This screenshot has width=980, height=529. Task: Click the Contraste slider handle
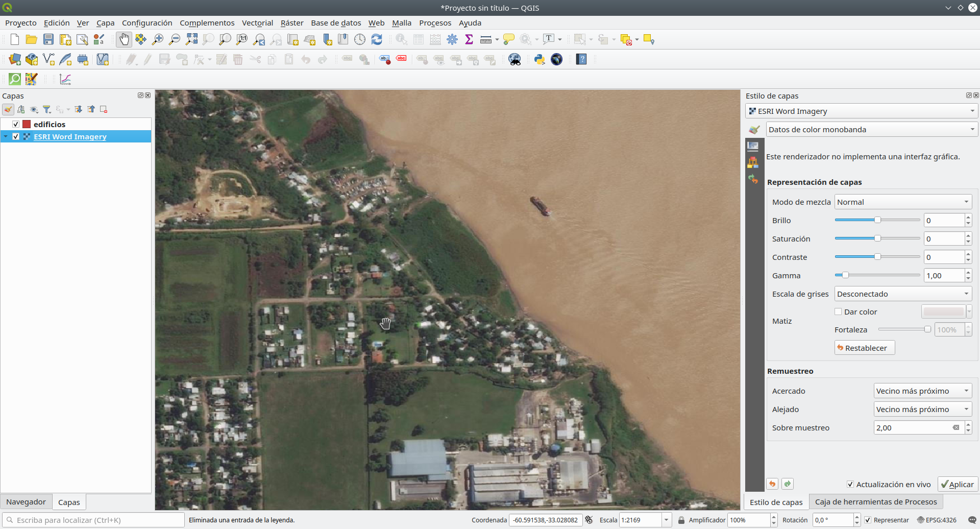[x=877, y=257]
